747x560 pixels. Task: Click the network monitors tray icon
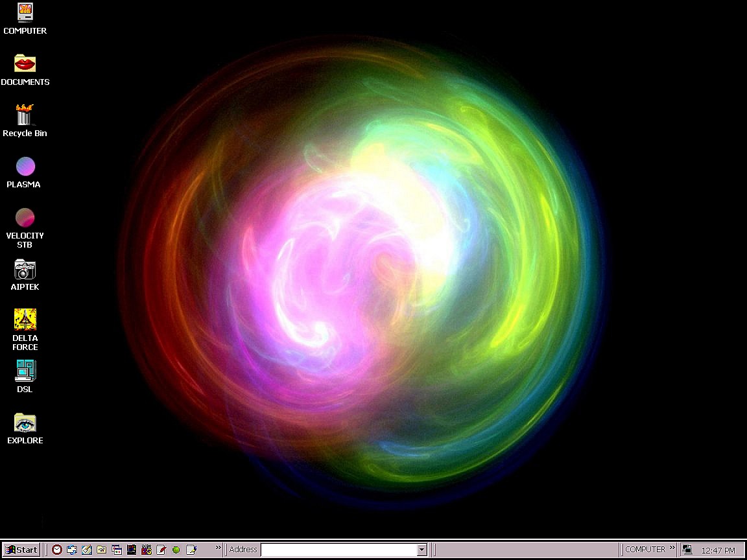[687, 550]
